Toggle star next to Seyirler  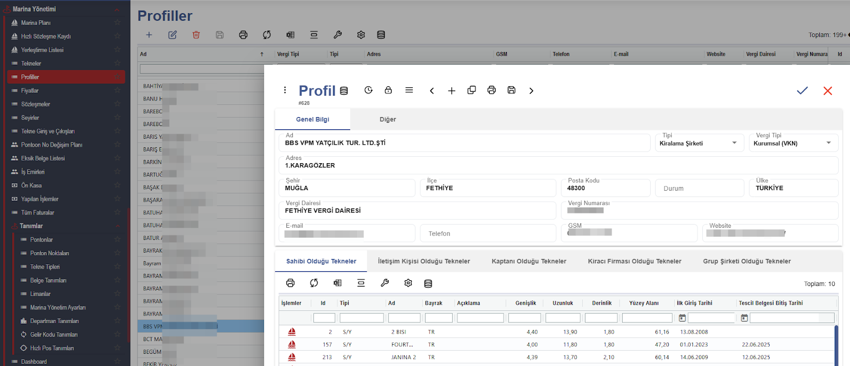(x=117, y=118)
